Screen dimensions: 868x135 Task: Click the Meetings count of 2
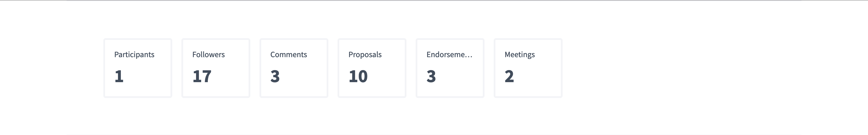[x=509, y=76]
